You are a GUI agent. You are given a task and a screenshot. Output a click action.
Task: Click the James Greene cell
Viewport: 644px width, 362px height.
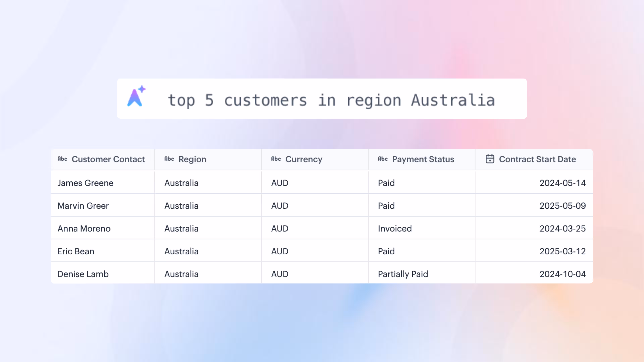86,183
